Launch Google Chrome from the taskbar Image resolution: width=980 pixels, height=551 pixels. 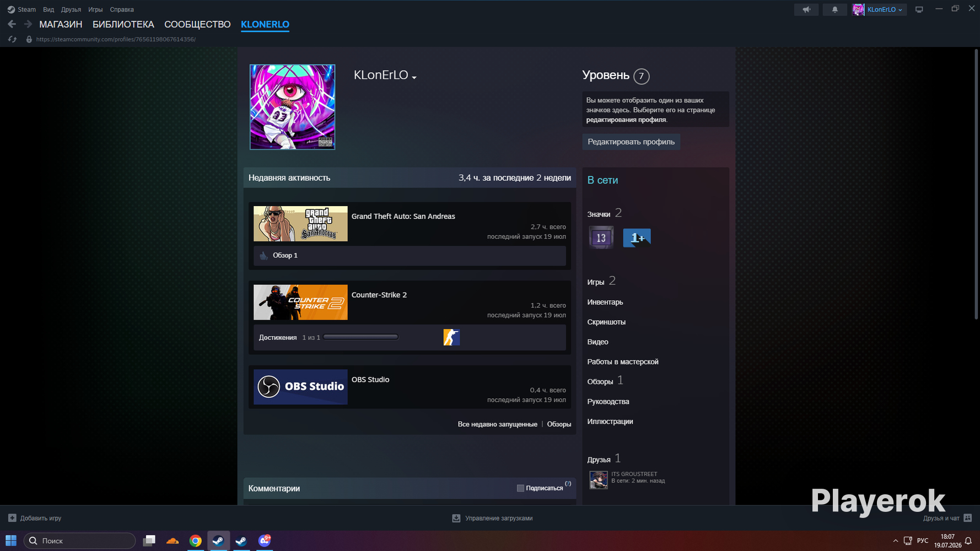[195, 541]
